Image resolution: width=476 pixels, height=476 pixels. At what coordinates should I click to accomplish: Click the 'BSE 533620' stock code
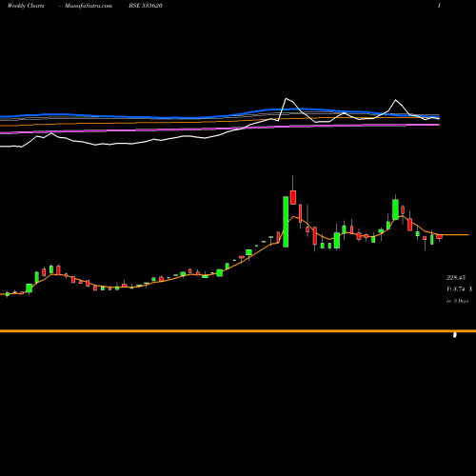(x=146, y=6)
